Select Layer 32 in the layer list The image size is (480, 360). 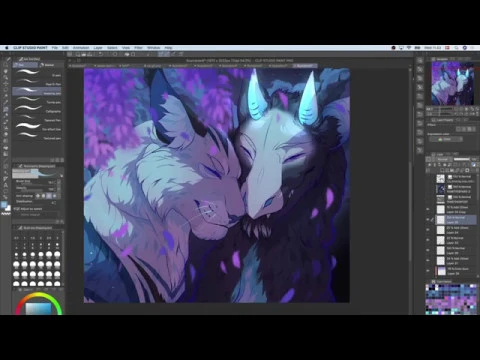click(456, 250)
